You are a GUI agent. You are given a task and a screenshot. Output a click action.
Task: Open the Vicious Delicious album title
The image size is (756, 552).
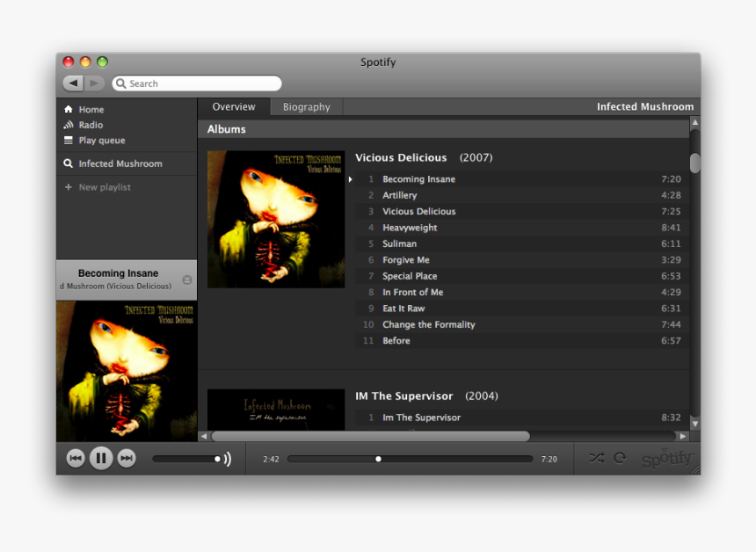[401, 157]
